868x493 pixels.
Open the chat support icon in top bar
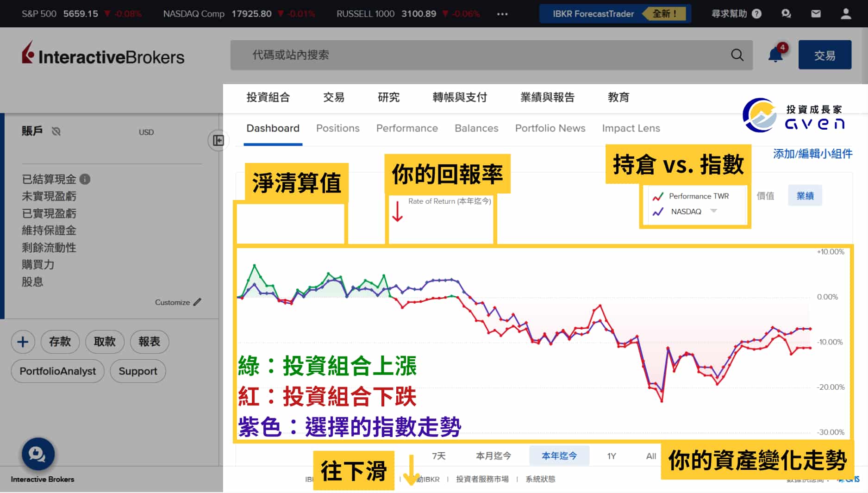click(x=786, y=13)
